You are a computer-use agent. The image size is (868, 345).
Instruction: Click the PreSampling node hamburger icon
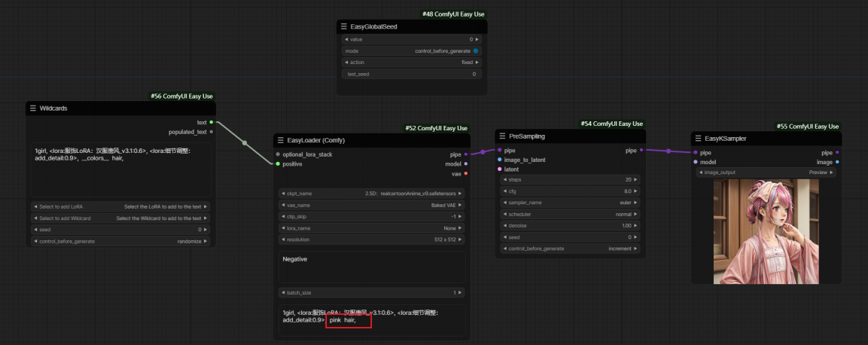(502, 136)
